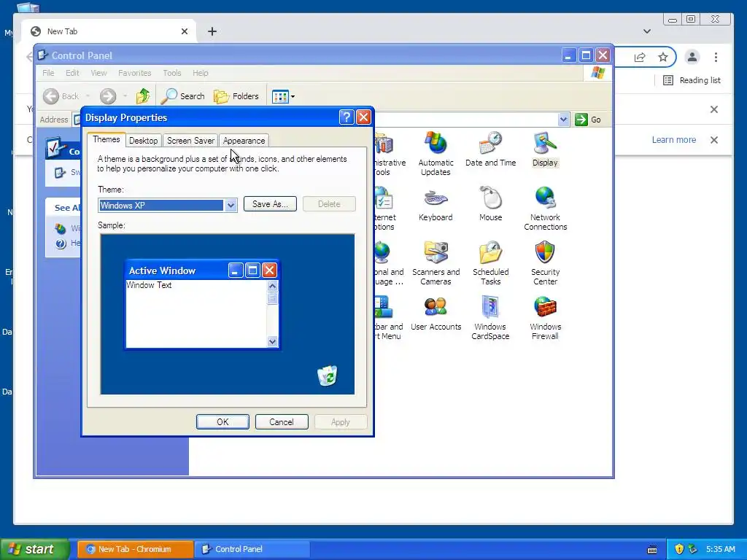Open the File menu in Control Panel
Image resolution: width=747 pixels, height=560 pixels.
pos(49,73)
